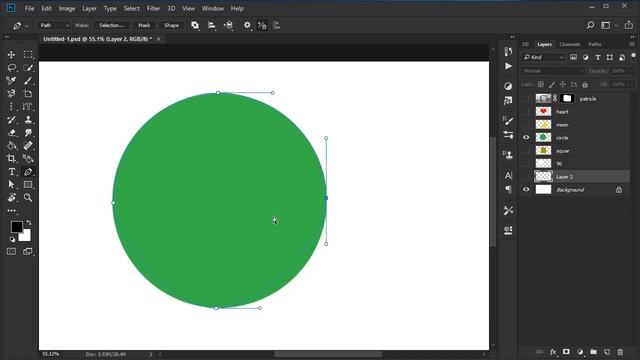Open the Path mode dropdown
640x360 pixels.
point(54,25)
